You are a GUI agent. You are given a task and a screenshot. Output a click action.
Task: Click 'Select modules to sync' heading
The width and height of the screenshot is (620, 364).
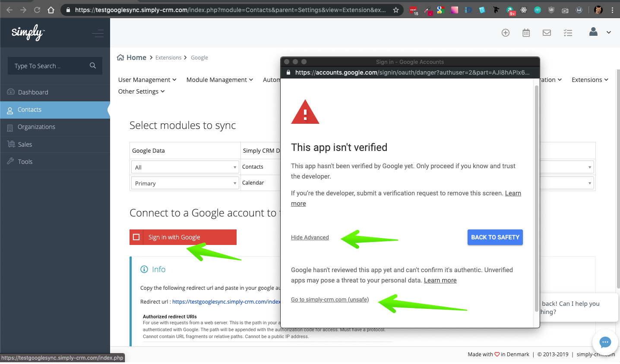[x=183, y=126]
